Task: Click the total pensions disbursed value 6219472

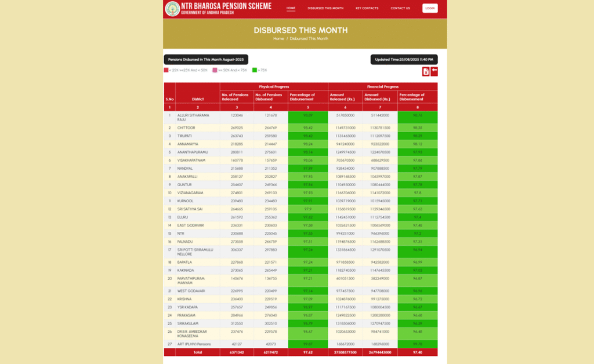Action: pos(270,352)
